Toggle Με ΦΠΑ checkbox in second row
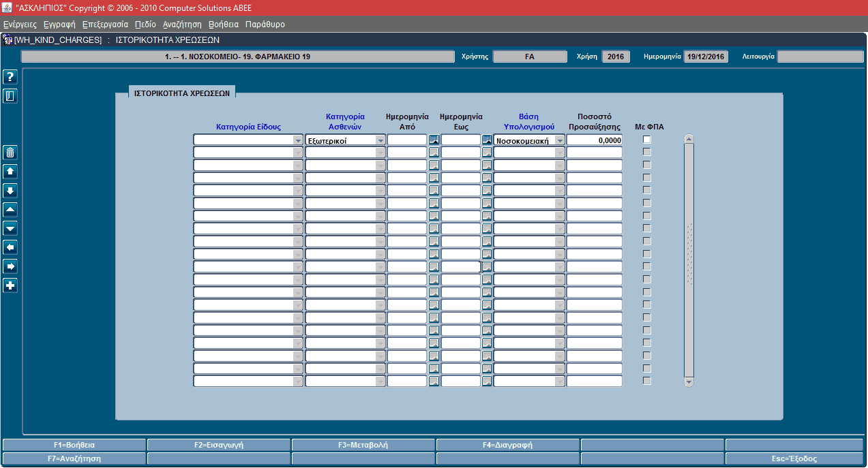868x468 pixels. (647, 153)
